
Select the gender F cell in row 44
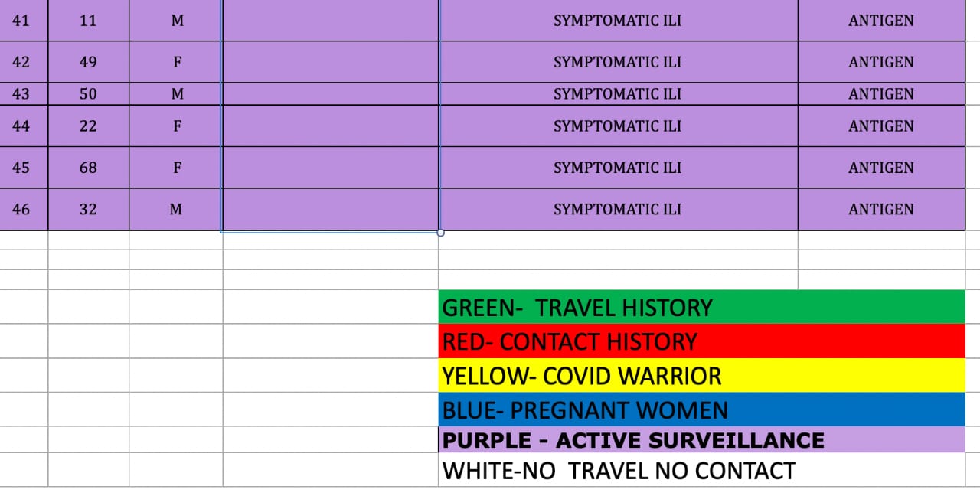(x=177, y=126)
